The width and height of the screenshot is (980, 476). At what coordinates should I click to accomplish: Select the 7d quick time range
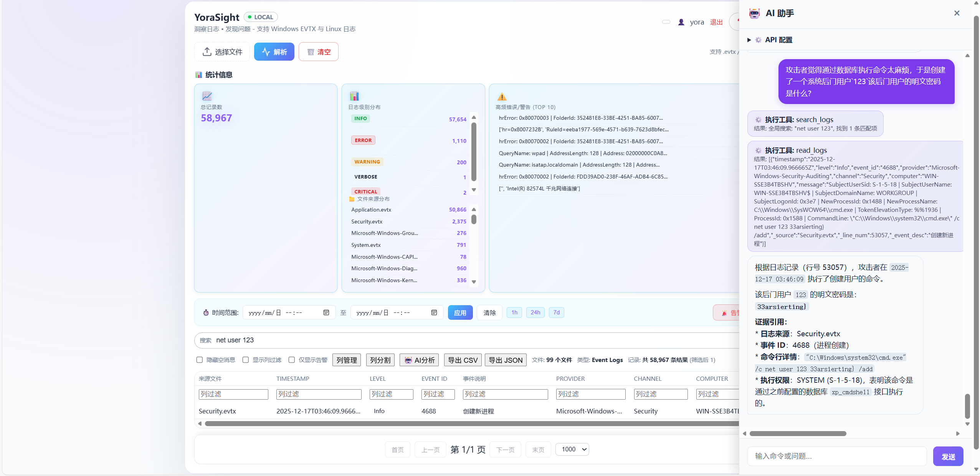click(556, 312)
